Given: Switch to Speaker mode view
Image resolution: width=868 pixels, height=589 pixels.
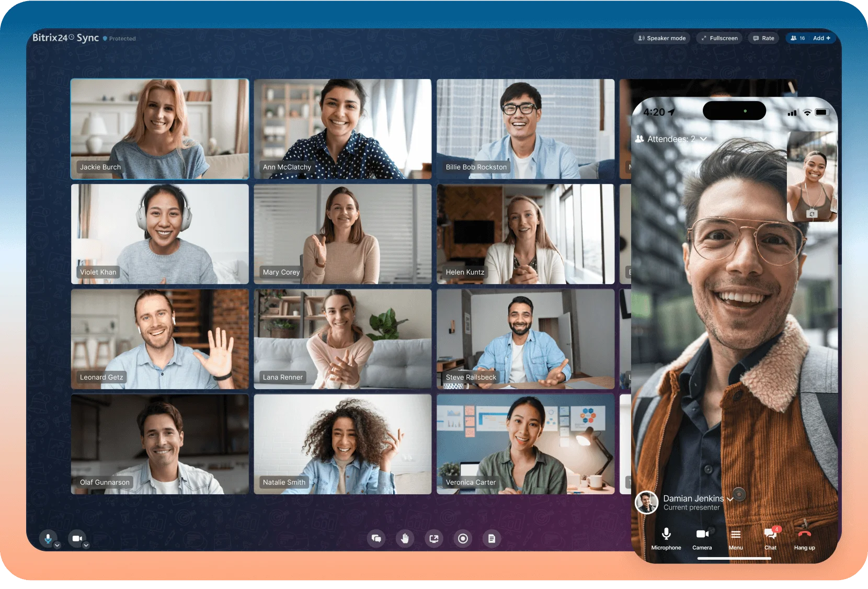Looking at the screenshot, I should [662, 38].
